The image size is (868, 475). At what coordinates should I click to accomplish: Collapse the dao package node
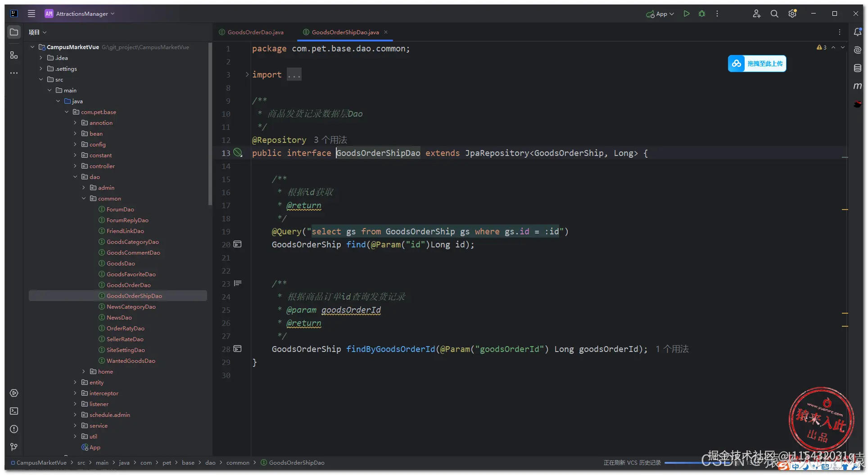pos(75,177)
